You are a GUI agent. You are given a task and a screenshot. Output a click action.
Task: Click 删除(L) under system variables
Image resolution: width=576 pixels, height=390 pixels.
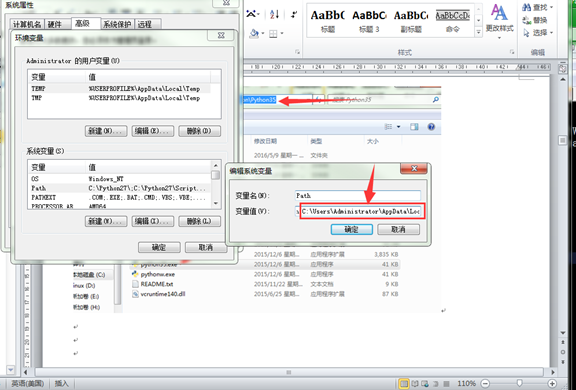tap(199, 221)
